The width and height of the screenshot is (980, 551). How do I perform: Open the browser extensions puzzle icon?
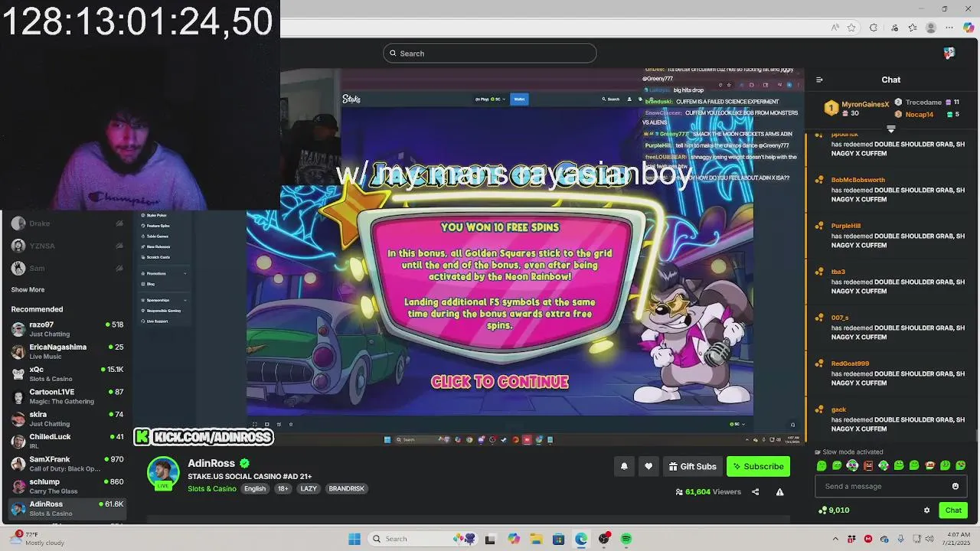pyautogui.click(x=874, y=28)
